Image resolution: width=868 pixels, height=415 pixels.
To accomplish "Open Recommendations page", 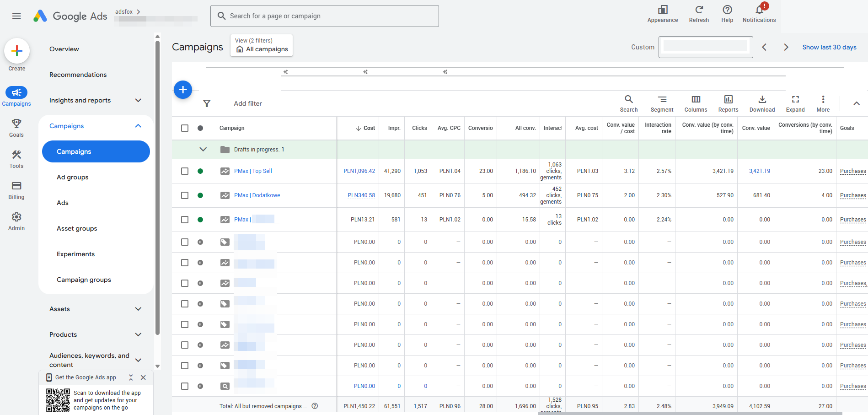I will tap(78, 75).
